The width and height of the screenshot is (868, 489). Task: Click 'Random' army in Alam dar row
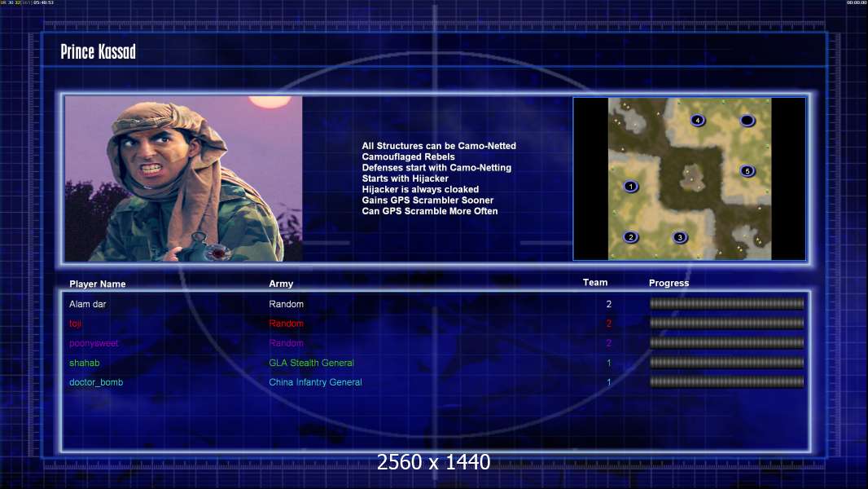[286, 304]
